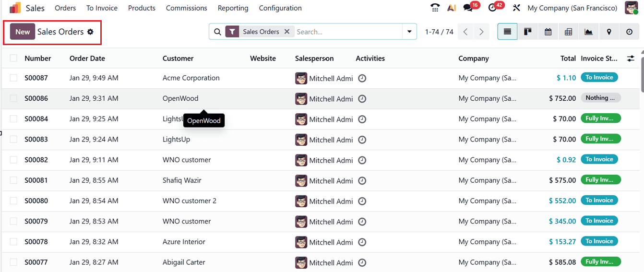Viewport: 644px width, 272px height.
Task: Switch to Map view
Action: pyautogui.click(x=609, y=32)
